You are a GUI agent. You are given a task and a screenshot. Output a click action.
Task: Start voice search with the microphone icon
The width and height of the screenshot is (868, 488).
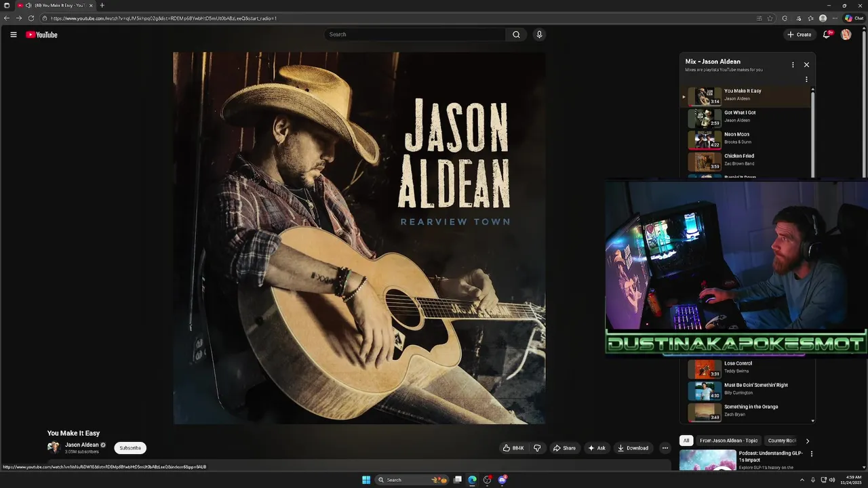(x=539, y=35)
